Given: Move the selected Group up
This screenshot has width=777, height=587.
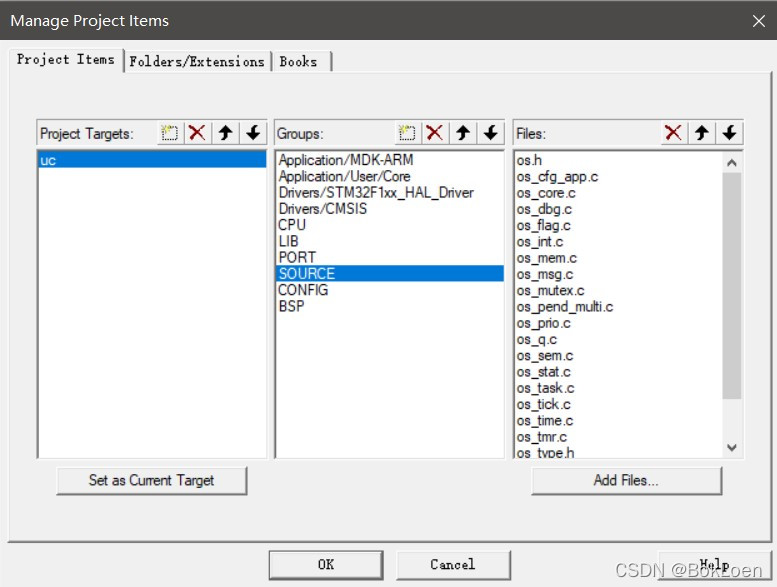Looking at the screenshot, I should (463, 133).
